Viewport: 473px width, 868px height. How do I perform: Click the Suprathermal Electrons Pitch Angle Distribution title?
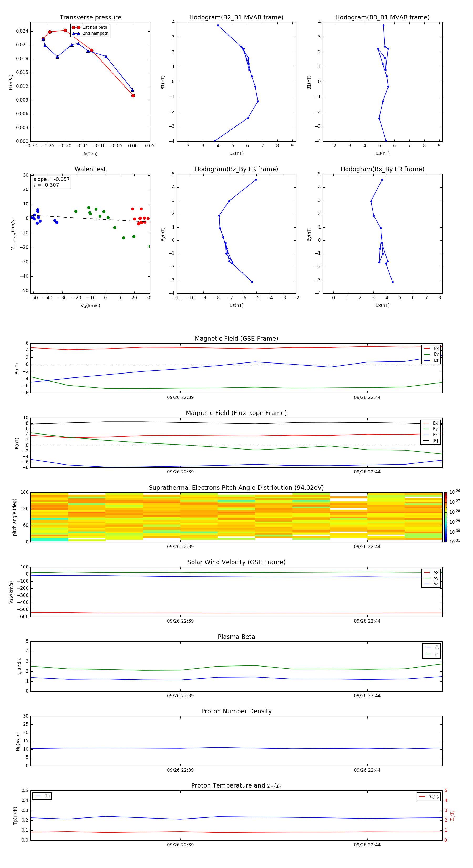[x=236, y=488]
